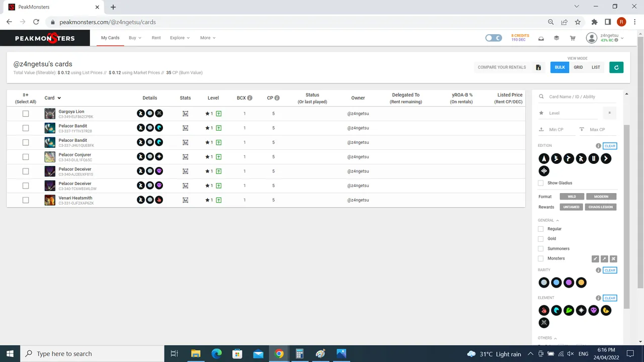Clear the Edition filter
Viewport: 644px width, 362px height.
point(610,146)
